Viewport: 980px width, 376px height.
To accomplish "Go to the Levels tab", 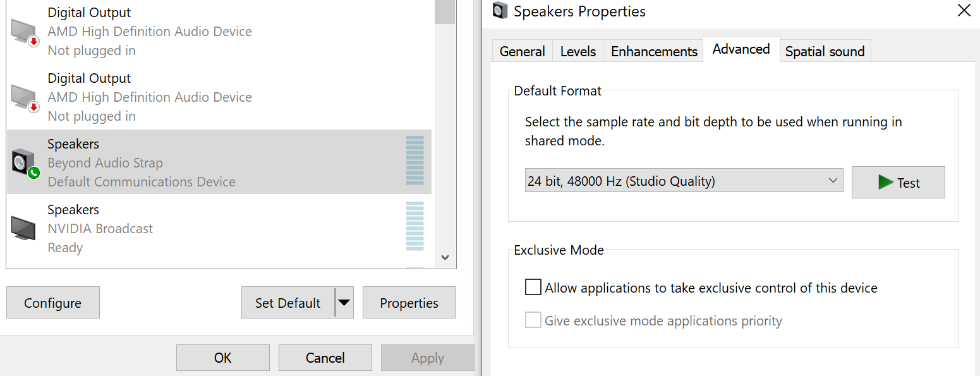I will coord(578,51).
